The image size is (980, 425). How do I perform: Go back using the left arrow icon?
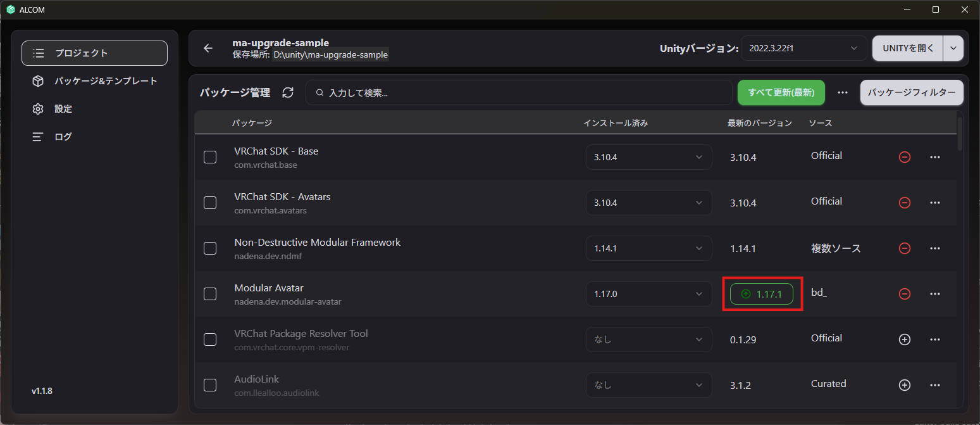(x=208, y=48)
